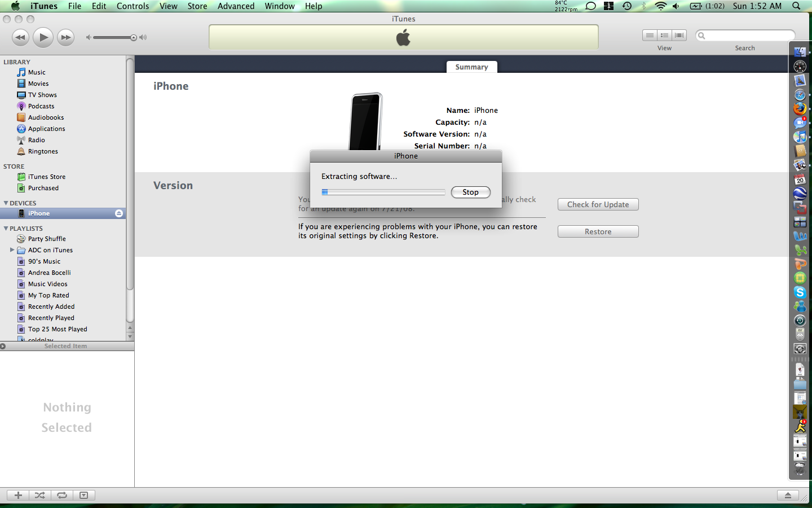
Task: Collapse the Devices section
Action: click(x=6, y=203)
